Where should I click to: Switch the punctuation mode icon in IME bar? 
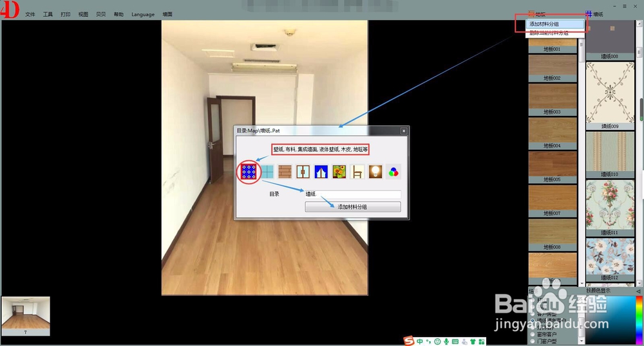(428, 341)
